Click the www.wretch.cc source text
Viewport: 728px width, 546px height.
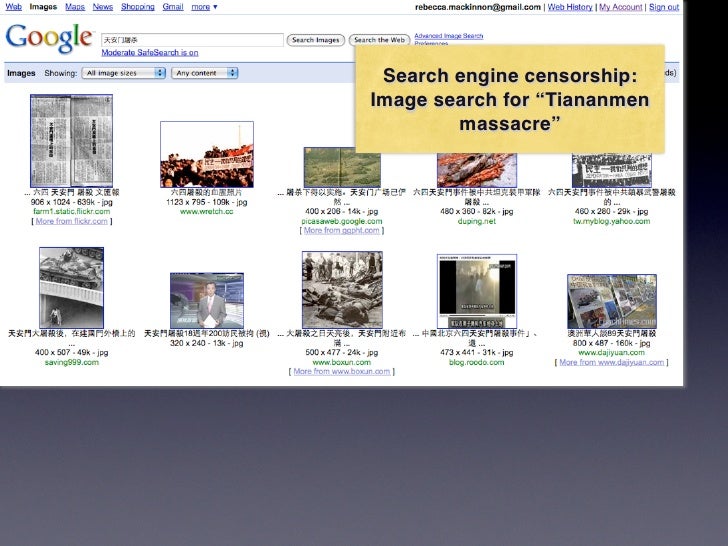(x=207, y=211)
